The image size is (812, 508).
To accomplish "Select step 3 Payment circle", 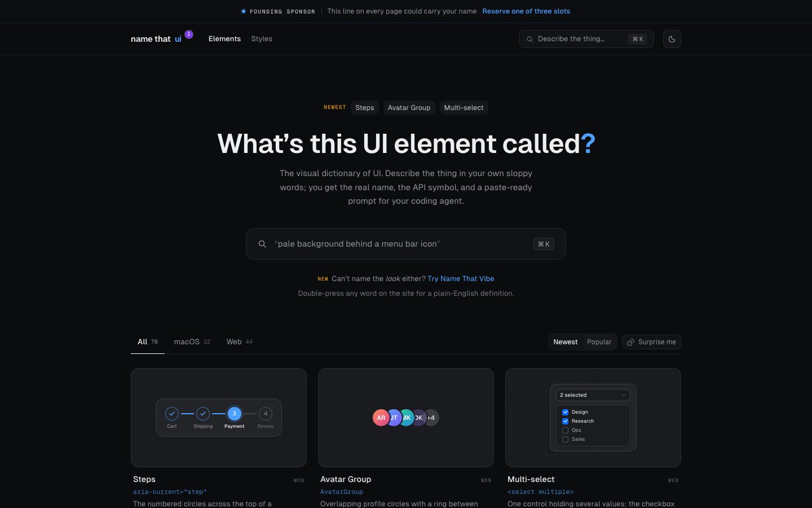I will click(235, 414).
